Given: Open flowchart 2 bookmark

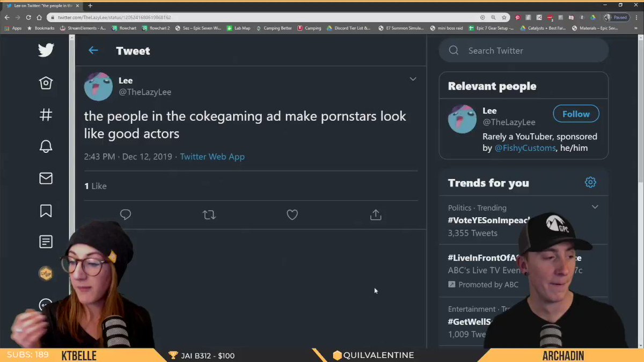Looking at the screenshot, I should 156,28.
